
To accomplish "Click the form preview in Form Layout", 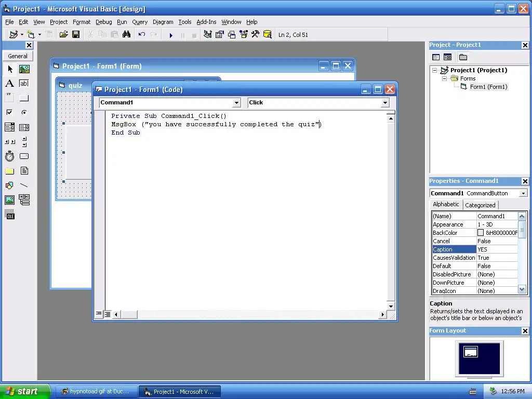I will tap(471, 352).
